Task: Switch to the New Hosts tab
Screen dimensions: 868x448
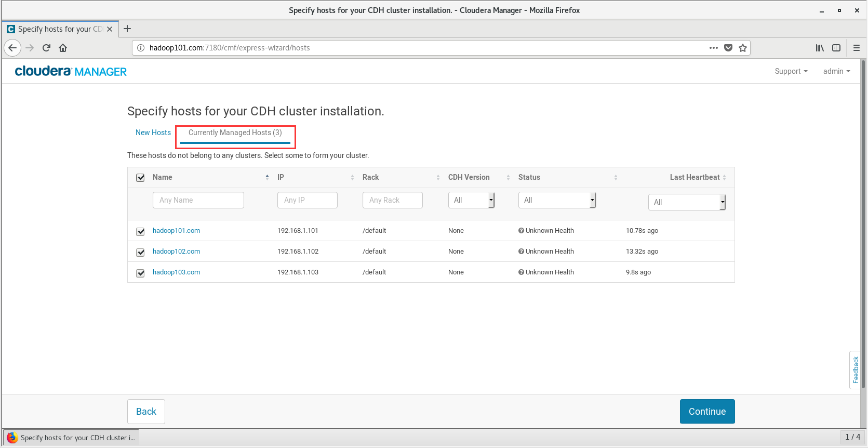Action: (x=153, y=133)
